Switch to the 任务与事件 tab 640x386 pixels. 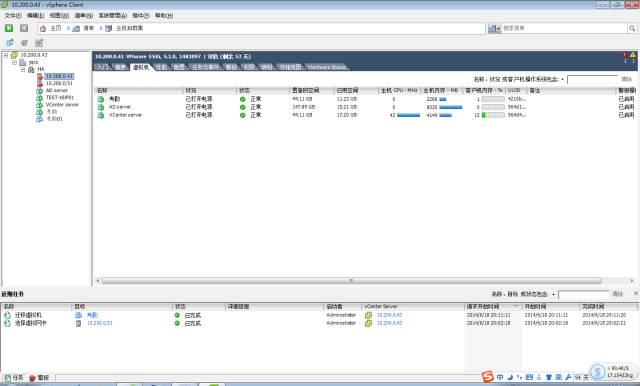coord(205,67)
